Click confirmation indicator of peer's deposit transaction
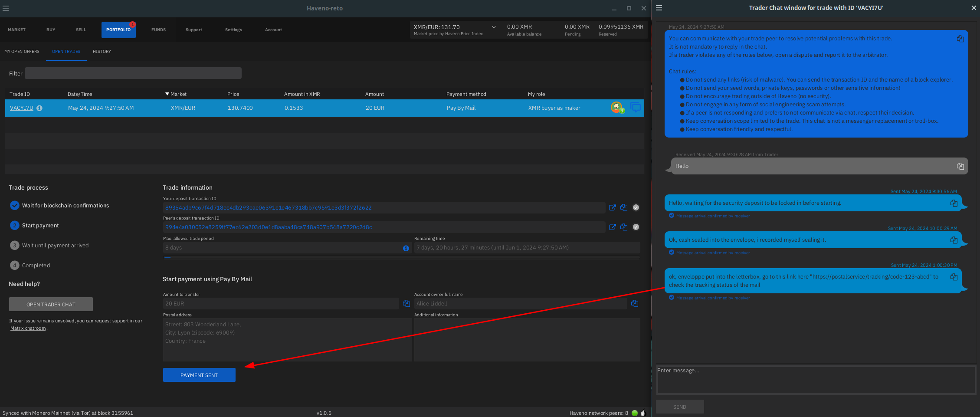980x417 pixels. (636, 227)
